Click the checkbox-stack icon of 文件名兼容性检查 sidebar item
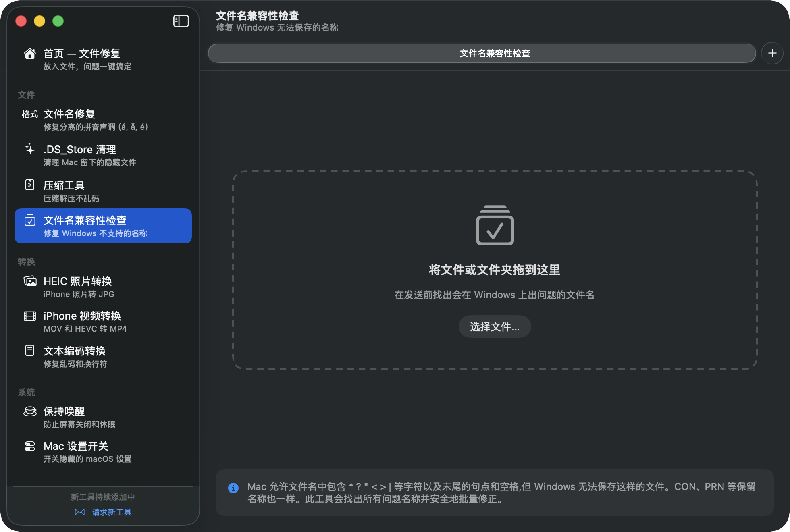The width and height of the screenshot is (790, 532). [30, 220]
